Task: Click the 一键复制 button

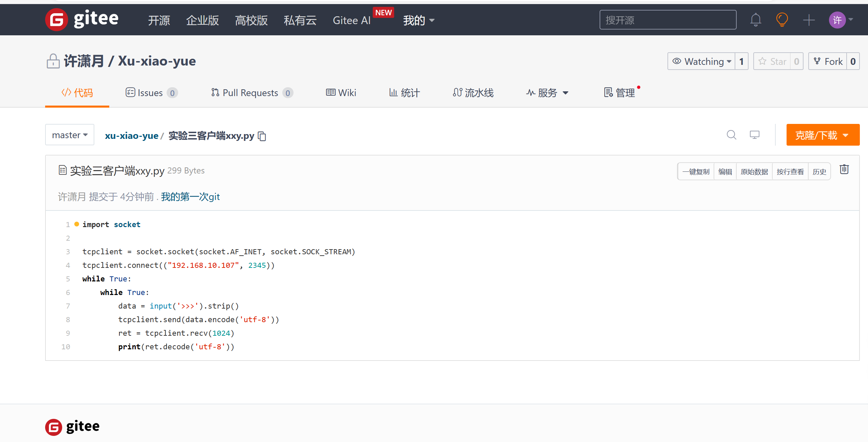Action: point(696,172)
